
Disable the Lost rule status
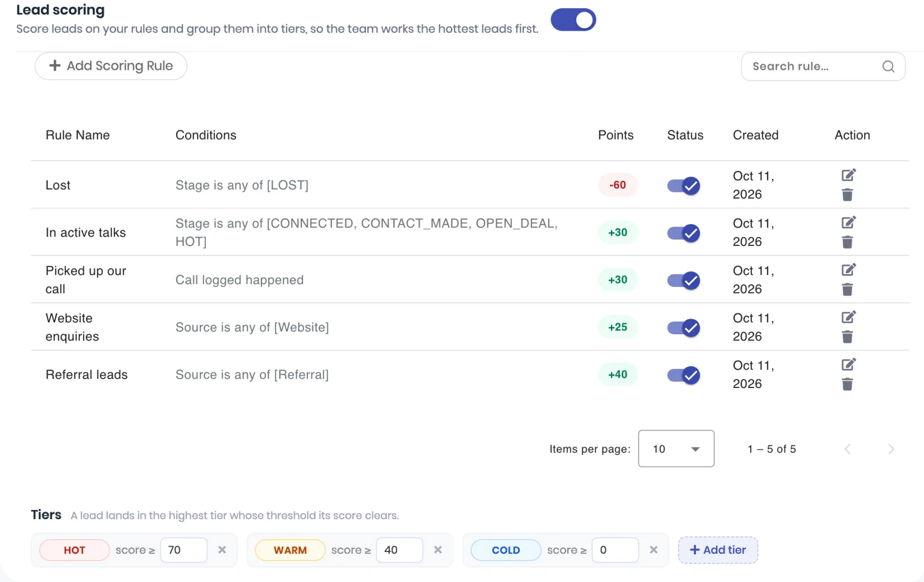tap(684, 185)
